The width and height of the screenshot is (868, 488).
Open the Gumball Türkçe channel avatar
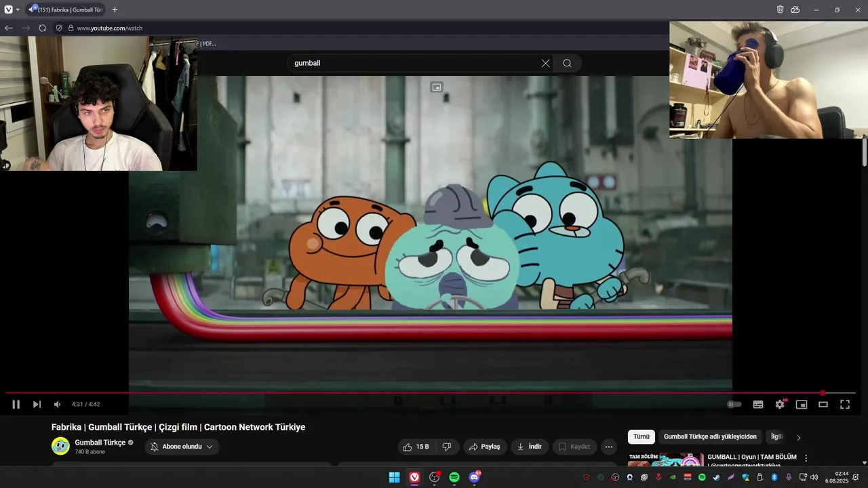pos(60,446)
